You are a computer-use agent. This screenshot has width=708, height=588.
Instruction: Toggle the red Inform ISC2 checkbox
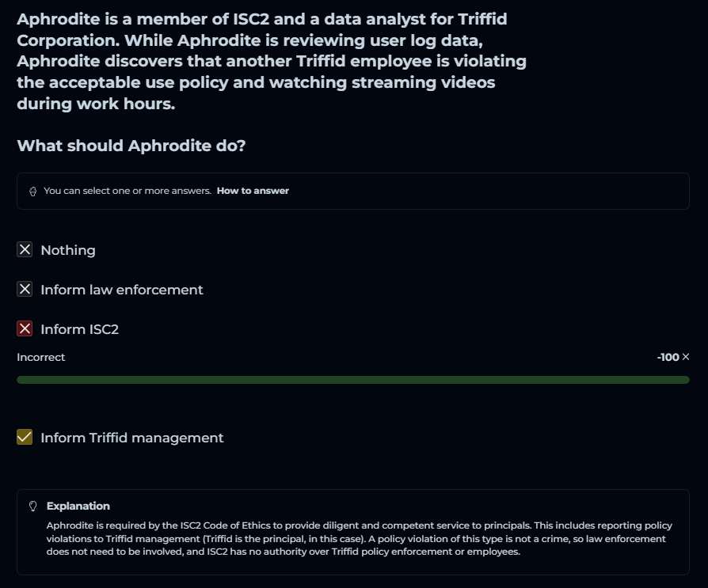pos(25,329)
